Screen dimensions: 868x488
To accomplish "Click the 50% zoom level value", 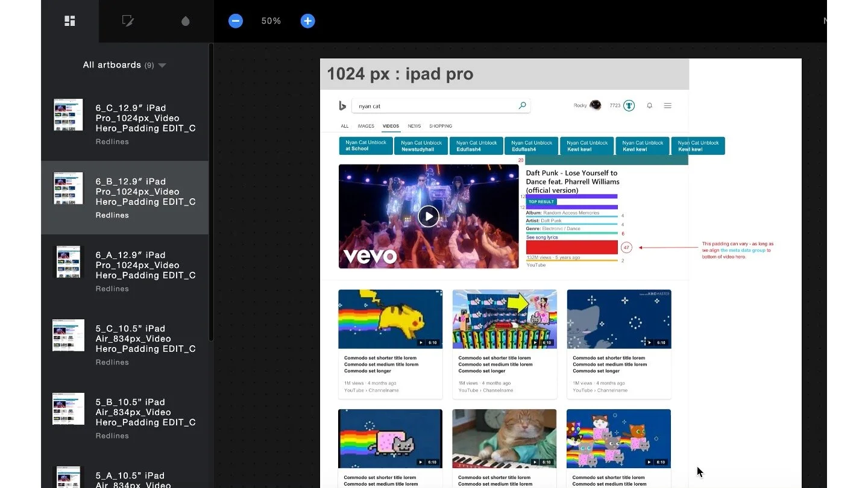I will tap(271, 21).
